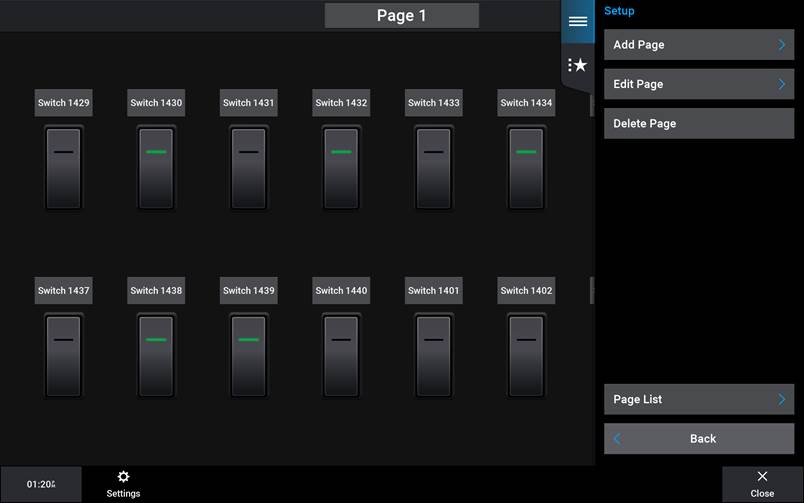This screenshot has height=503, width=804.
Task: Click the Back arrow chevron icon
Action: 617,439
